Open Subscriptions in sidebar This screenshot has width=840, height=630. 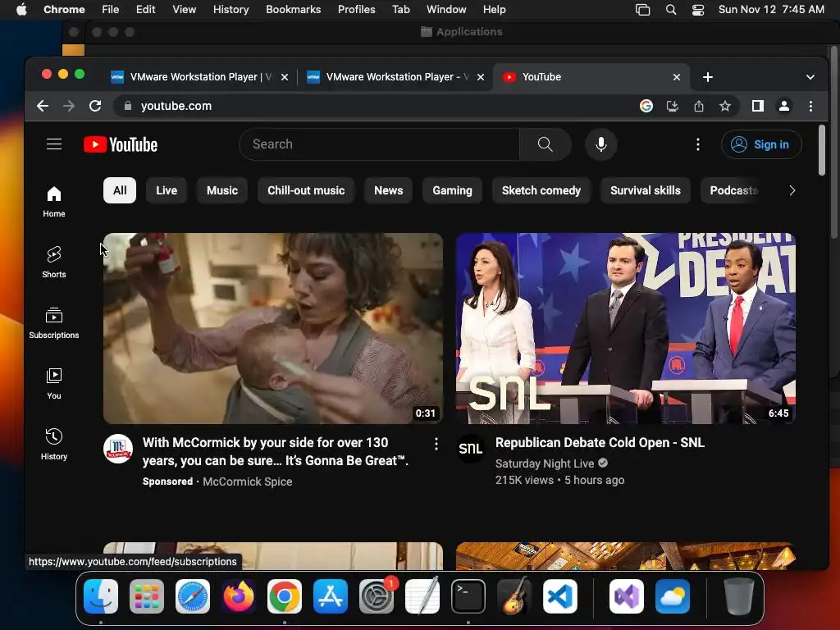click(x=54, y=323)
